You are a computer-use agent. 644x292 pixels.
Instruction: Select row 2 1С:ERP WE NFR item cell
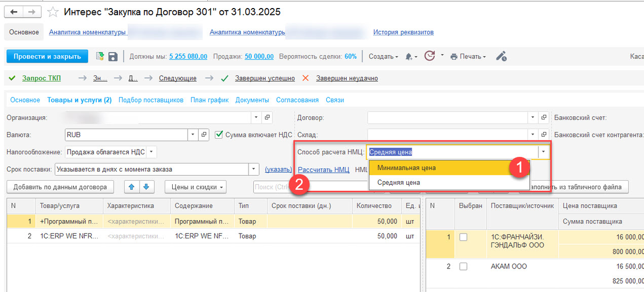click(x=70, y=236)
